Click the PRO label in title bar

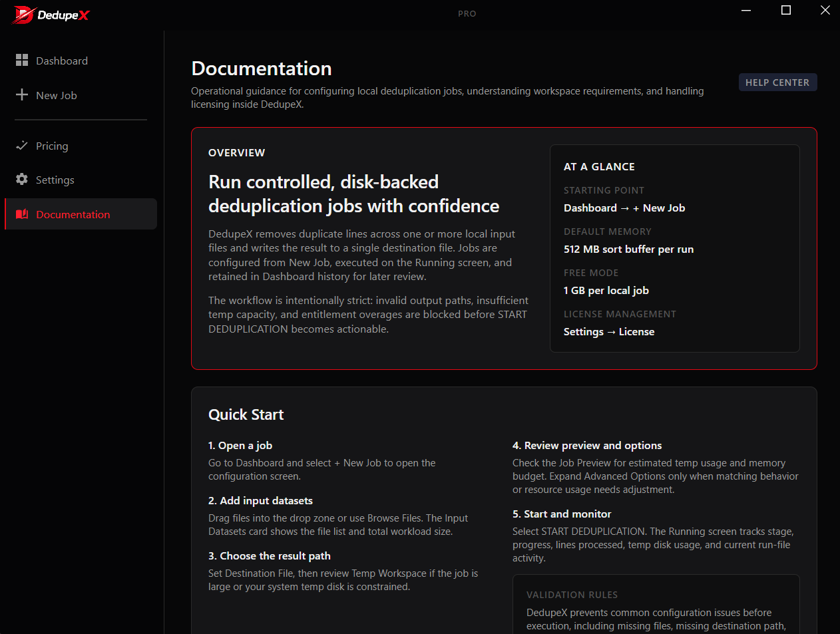coord(467,13)
